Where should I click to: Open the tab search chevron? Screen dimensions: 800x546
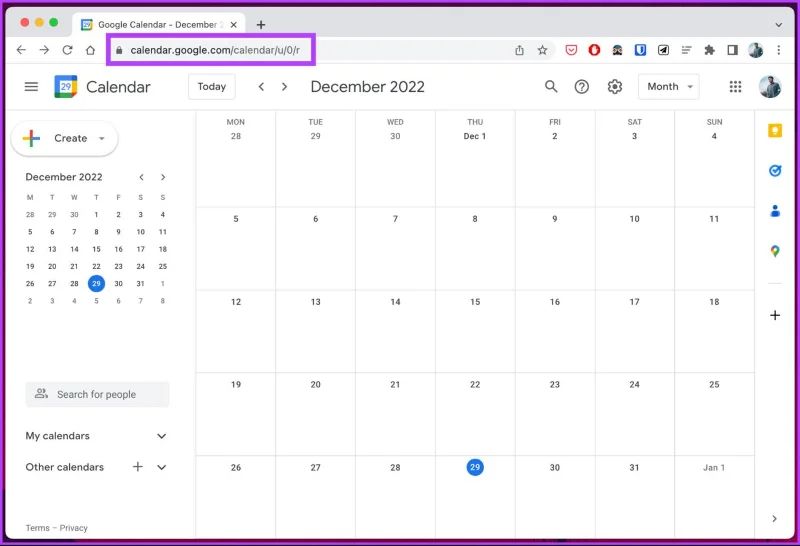point(779,24)
